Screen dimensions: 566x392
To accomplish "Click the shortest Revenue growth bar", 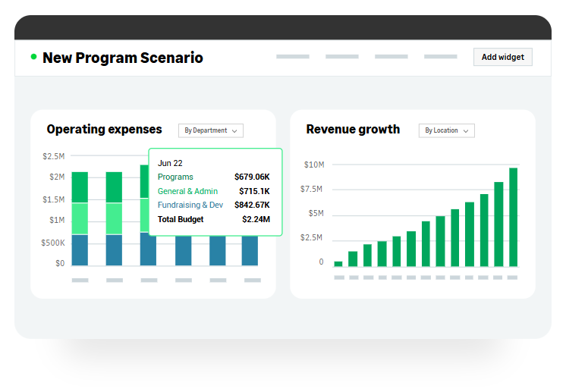I will [x=338, y=264].
